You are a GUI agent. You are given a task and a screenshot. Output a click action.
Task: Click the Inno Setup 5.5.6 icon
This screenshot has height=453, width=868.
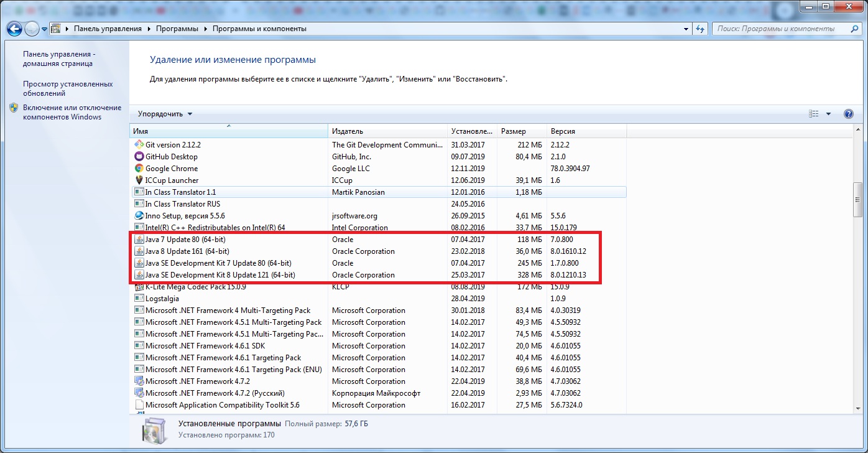(x=139, y=215)
